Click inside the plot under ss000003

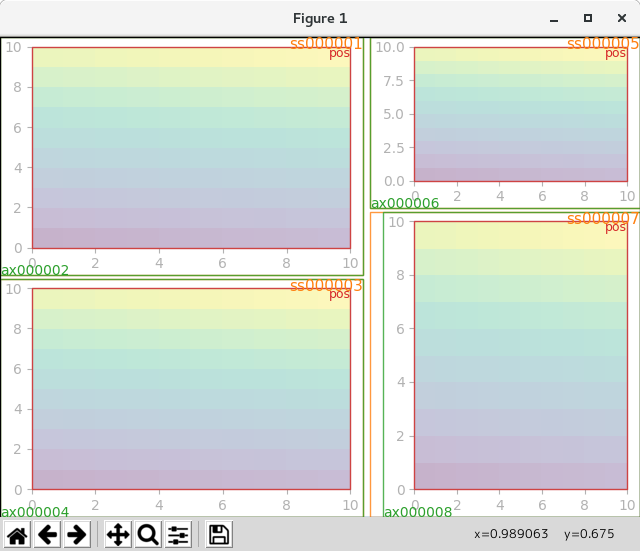191,389
